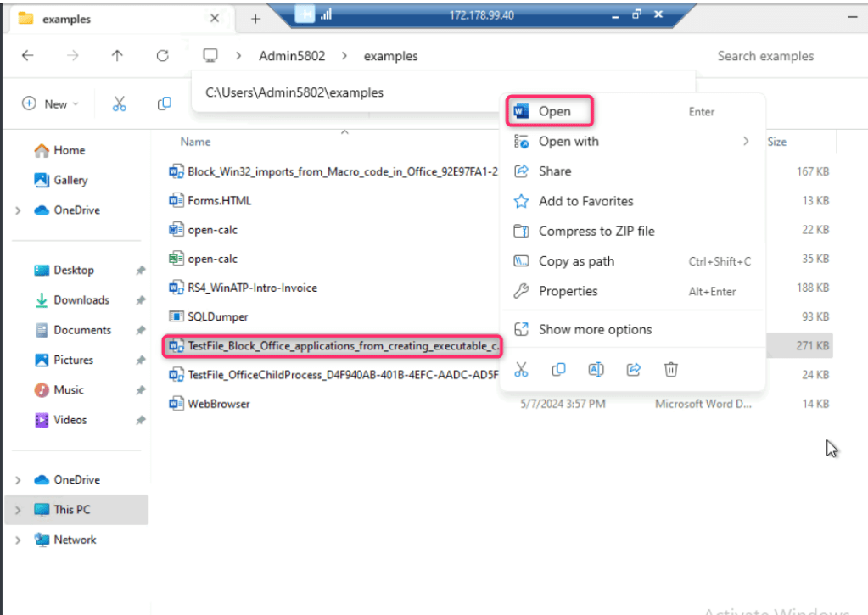Expand the OneDrive tree node under Gallery
868x615 pixels.
click(18, 210)
